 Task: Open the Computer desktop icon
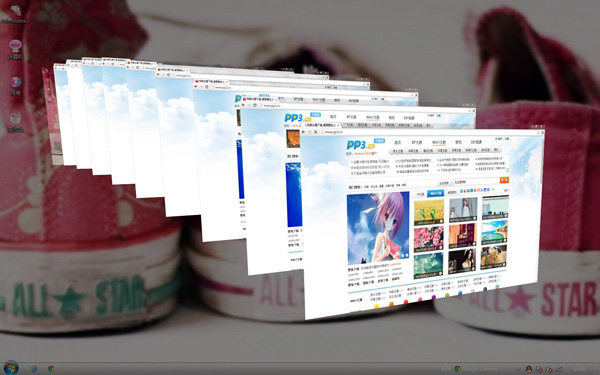point(15,49)
